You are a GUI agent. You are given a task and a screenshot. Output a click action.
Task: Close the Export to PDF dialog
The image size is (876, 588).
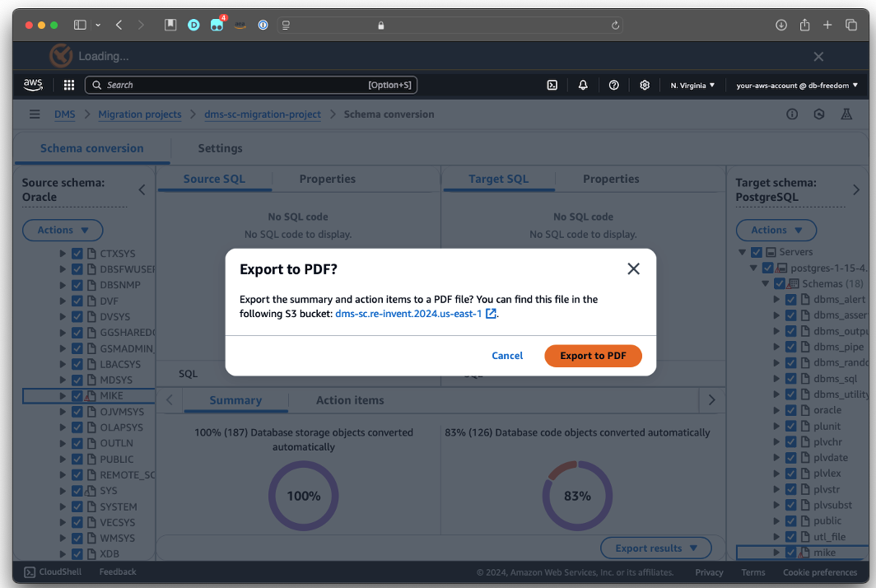pos(633,268)
